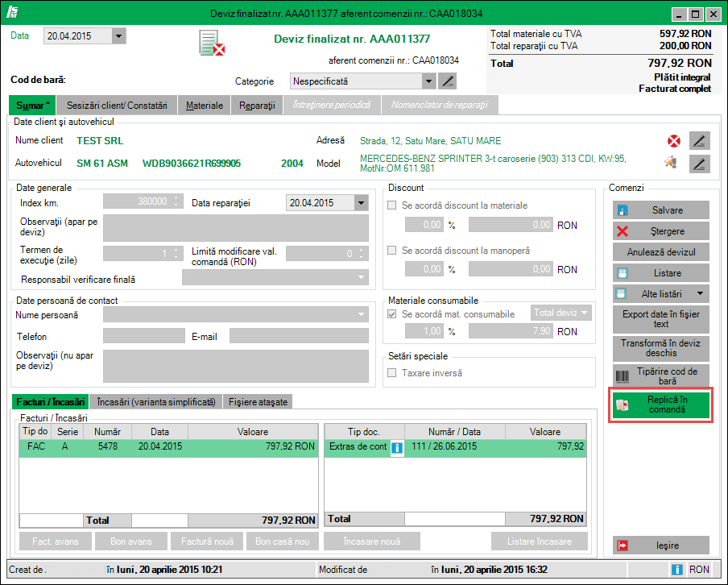
Task: Click Termen de execuție stepper arrows
Action: pos(176,254)
